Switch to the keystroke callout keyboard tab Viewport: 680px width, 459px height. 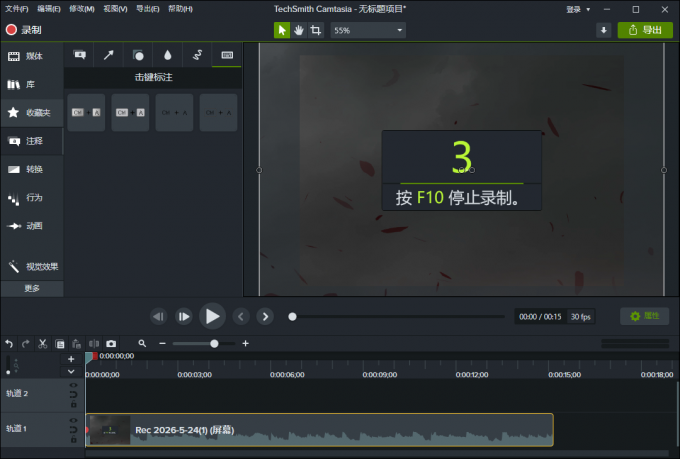pyautogui.click(x=227, y=55)
